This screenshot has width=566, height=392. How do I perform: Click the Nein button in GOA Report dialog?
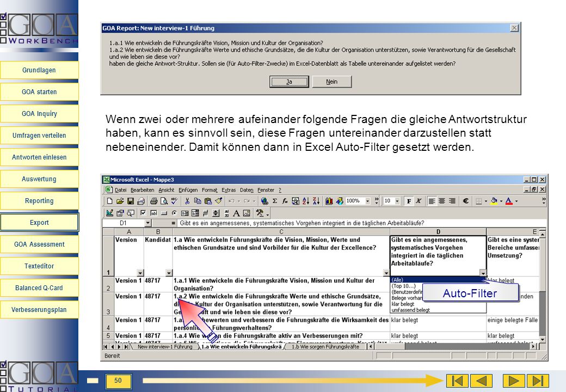332,82
